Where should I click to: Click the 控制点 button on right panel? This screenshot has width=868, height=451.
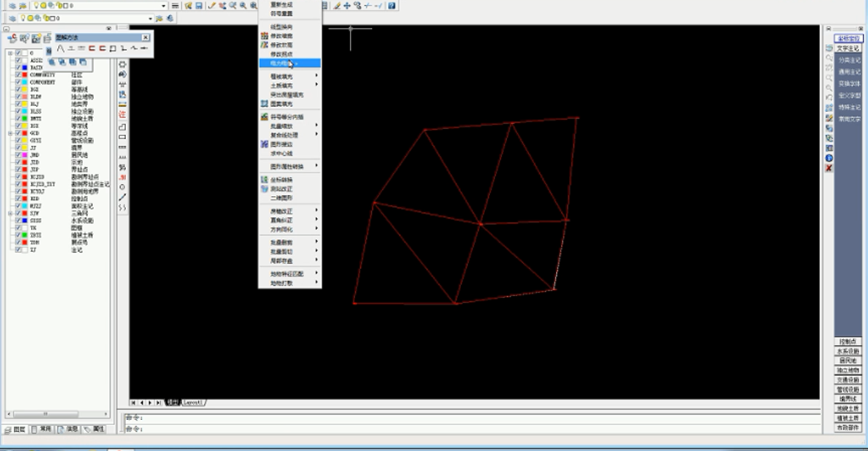848,341
